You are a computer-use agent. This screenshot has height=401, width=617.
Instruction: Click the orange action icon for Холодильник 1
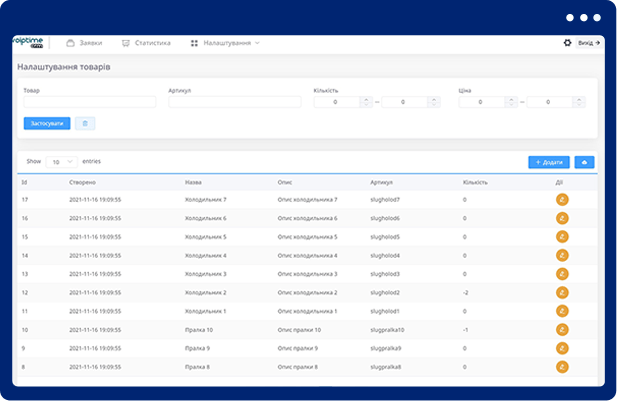point(562,311)
